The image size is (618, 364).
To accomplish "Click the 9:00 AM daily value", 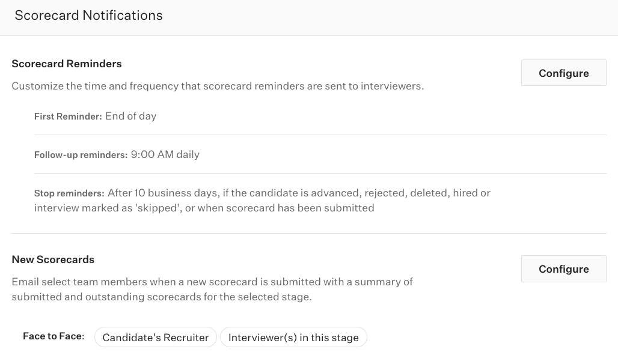I will click(x=165, y=154).
